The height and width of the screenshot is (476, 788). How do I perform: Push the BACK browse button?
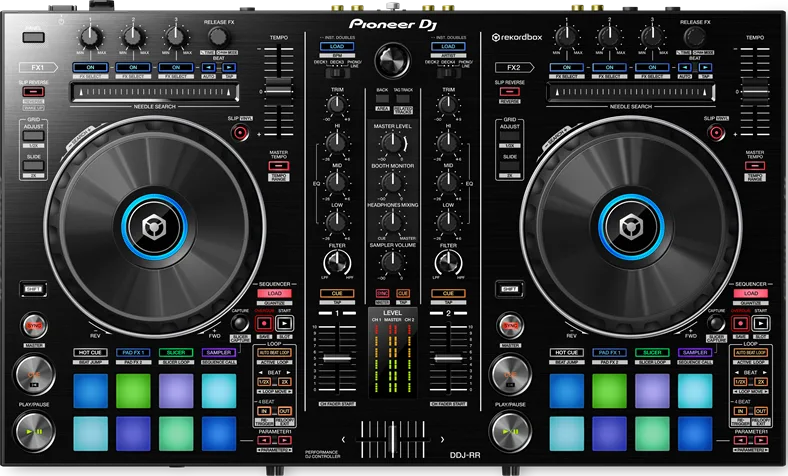[382, 99]
